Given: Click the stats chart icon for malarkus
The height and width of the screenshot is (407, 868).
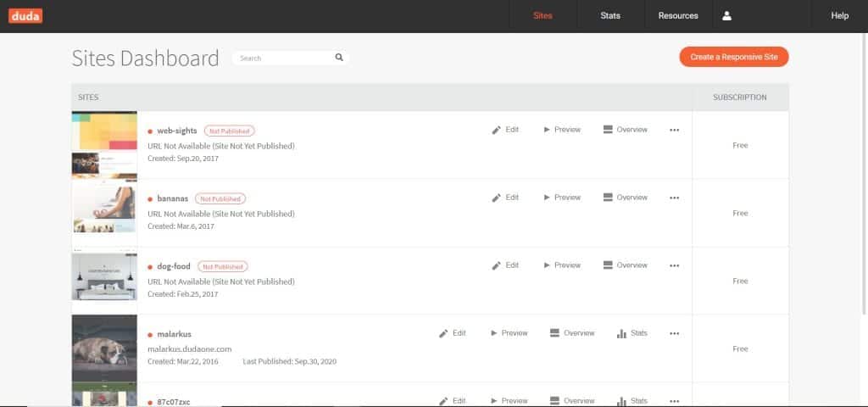Looking at the screenshot, I should coord(621,333).
